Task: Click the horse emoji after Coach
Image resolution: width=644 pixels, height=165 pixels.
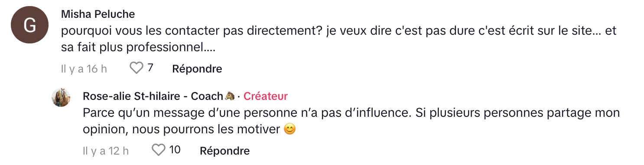Action: 230,96
